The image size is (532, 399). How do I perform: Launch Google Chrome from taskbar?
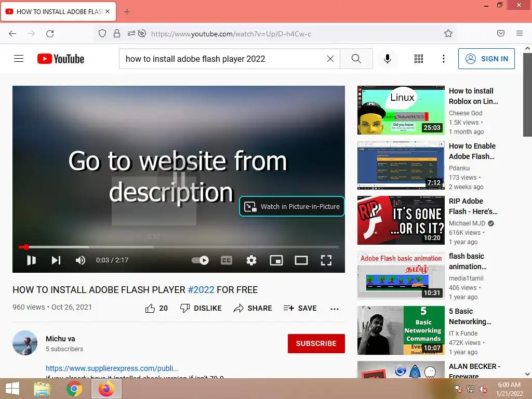coord(74,389)
